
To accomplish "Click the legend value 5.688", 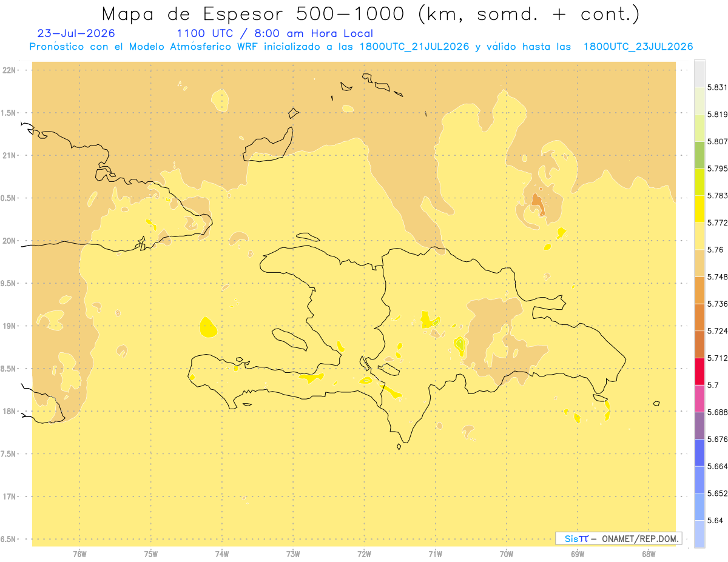I will point(717,412).
